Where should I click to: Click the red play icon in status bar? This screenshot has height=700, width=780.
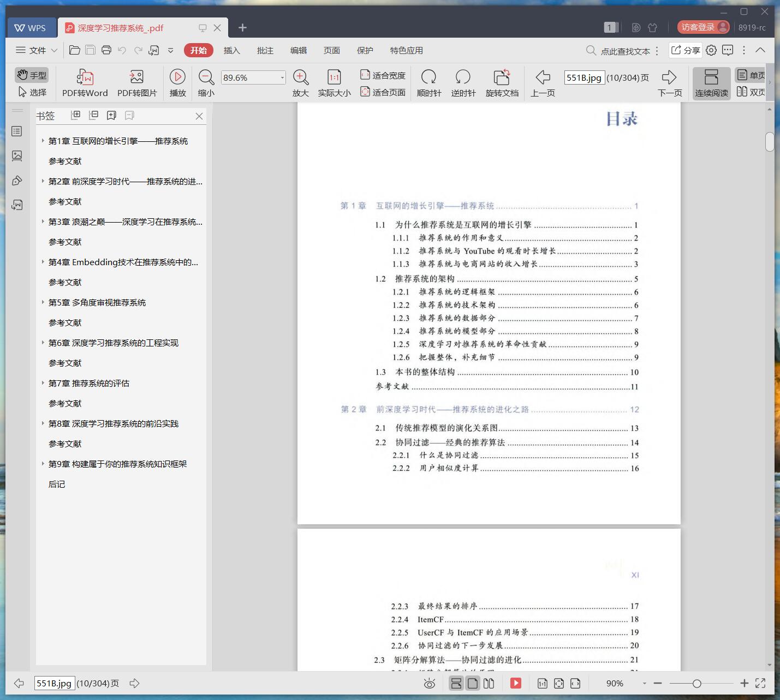pyautogui.click(x=516, y=683)
